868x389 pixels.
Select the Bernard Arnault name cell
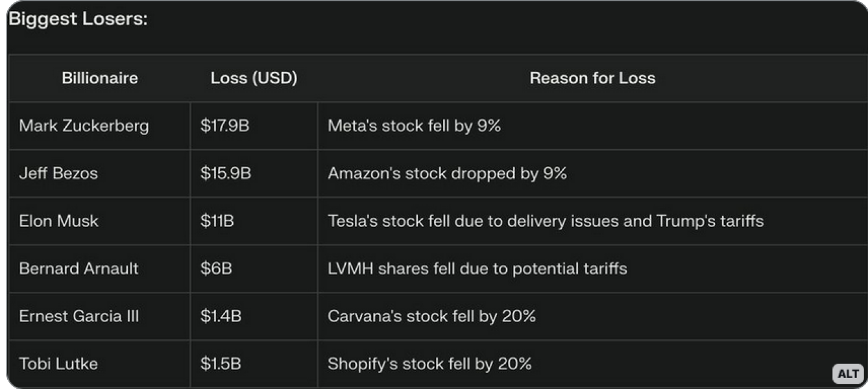[x=78, y=268]
